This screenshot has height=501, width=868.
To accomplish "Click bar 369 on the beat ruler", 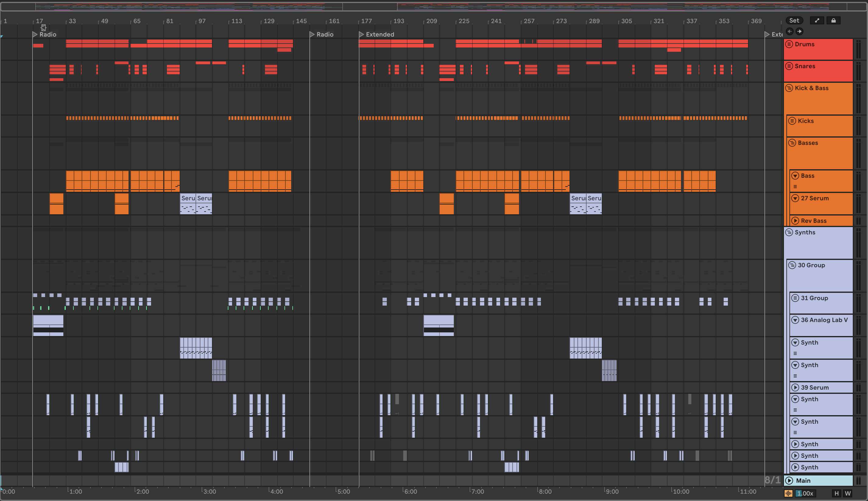I will point(756,21).
